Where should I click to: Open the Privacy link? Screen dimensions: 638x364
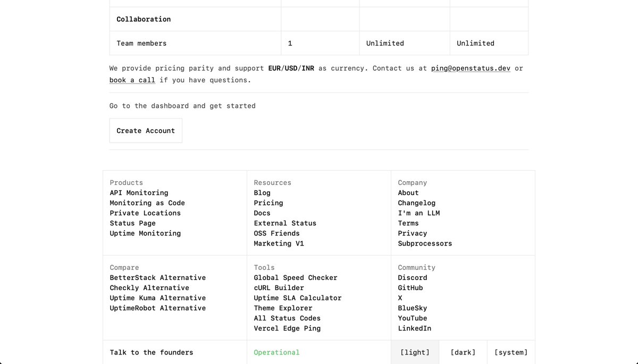point(413,233)
